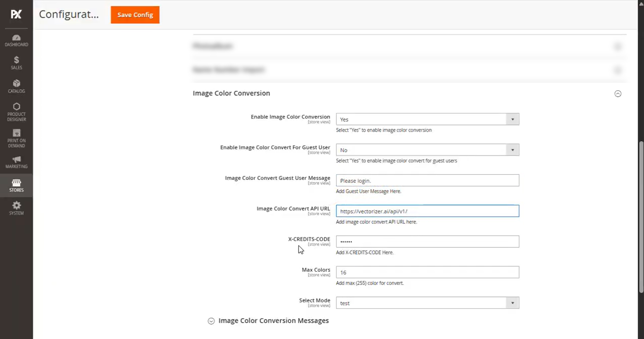
Task: Focus the Guest User Message field
Action: click(x=428, y=180)
